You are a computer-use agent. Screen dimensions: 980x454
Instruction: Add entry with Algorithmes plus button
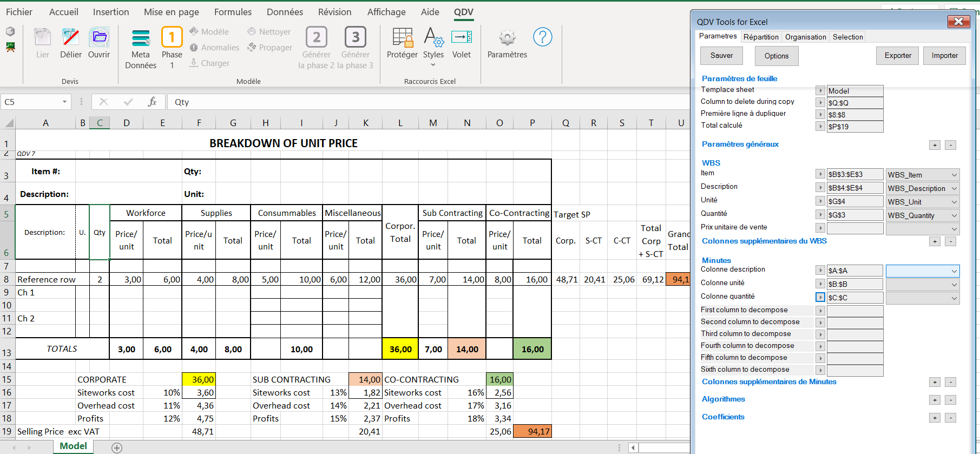pyautogui.click(x=935, y=400)
